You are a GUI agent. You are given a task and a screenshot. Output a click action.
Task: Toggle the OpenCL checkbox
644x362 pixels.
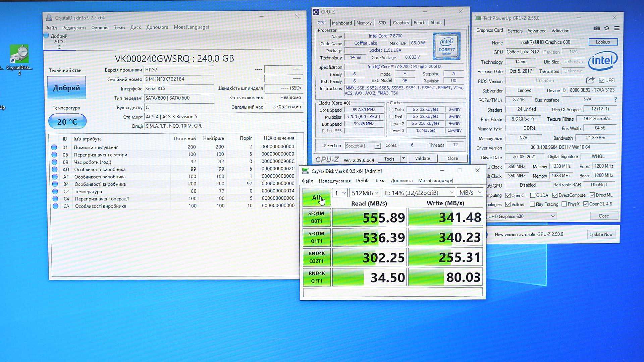point(508,195)
